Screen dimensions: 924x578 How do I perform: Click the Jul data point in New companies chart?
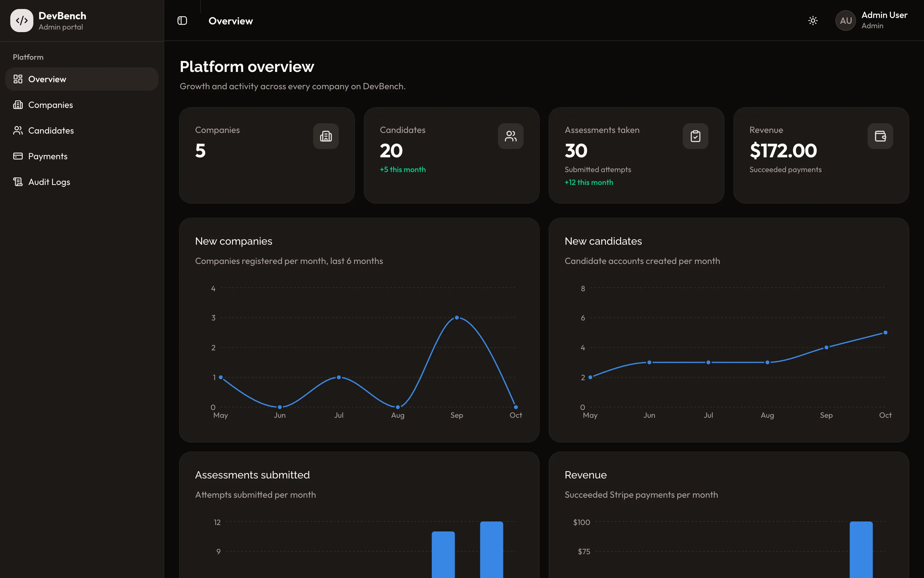click(339, 377)
